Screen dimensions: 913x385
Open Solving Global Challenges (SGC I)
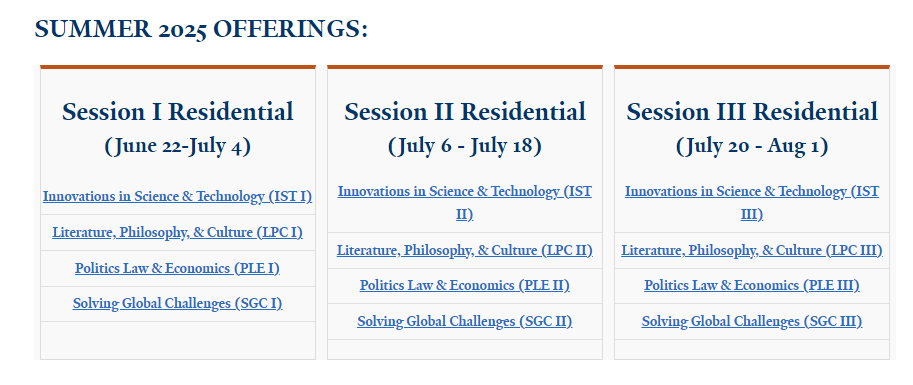pos(178,304)
